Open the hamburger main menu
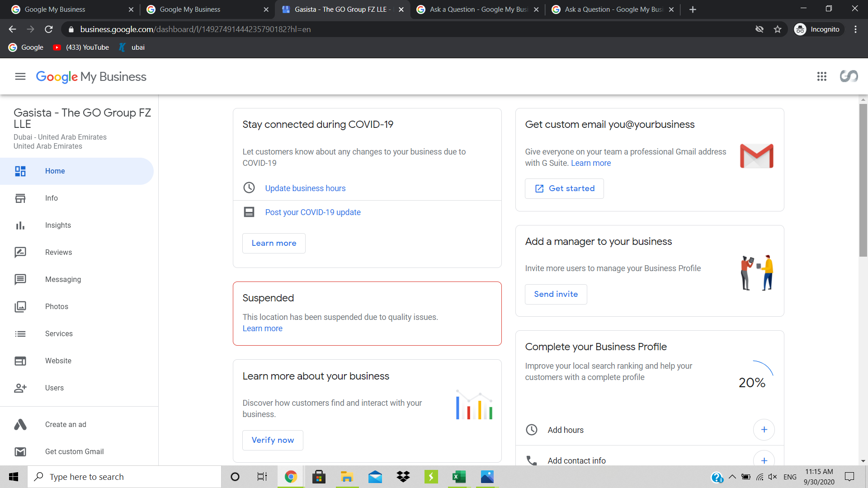The image size is (868, 488). [20, 76]
